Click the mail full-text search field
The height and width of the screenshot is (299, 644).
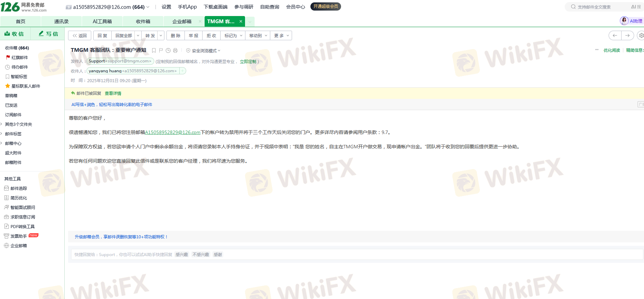599,7
